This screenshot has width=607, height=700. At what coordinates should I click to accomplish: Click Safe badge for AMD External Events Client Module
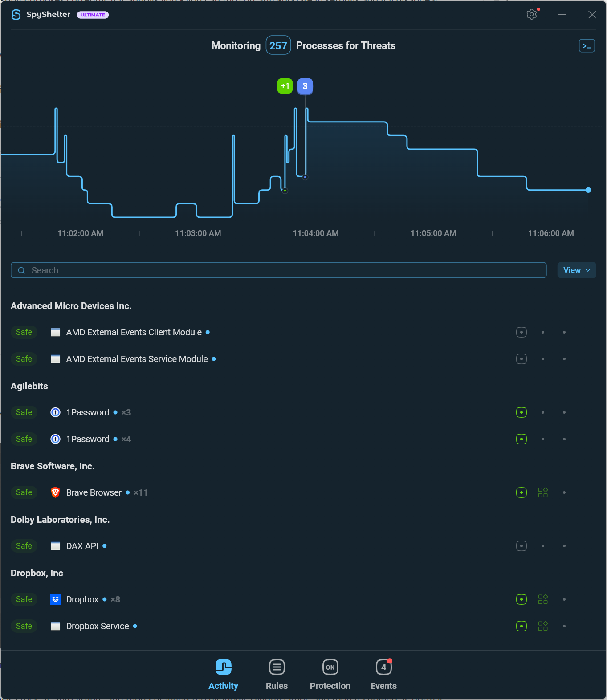(x=24, y=332)
